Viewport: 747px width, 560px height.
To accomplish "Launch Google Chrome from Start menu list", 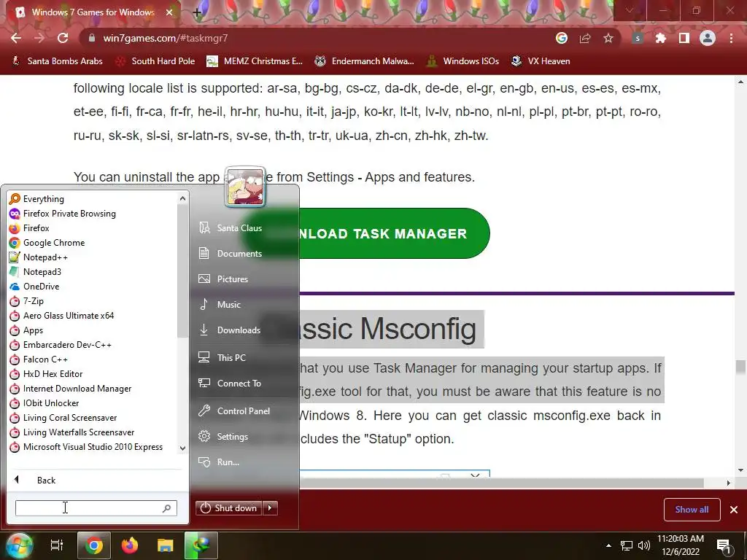I will (x=47, y=243).
